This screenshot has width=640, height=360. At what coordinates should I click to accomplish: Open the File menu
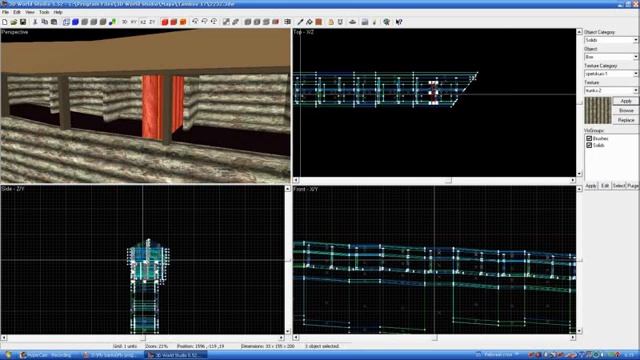point(5,12)
